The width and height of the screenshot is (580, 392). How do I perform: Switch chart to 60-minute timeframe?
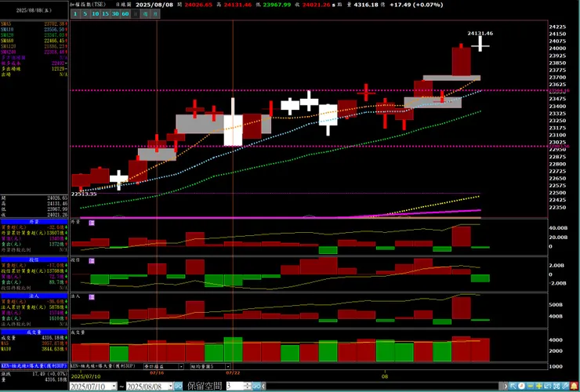pyautogui.click(x=125, y=13)
